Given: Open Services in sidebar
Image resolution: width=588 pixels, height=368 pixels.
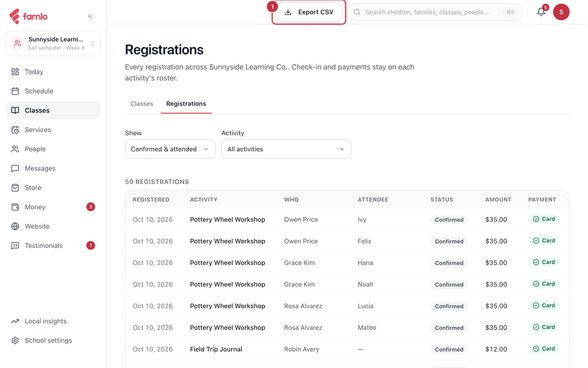Looking at the screenshot, I should click(x=53, y=130).
